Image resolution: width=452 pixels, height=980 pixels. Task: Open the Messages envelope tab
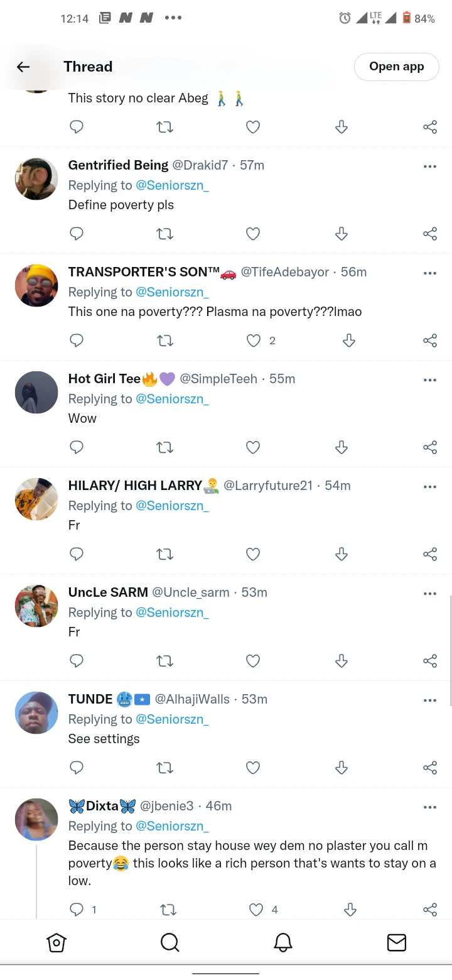pyautogui.click(x=396, y=942)
